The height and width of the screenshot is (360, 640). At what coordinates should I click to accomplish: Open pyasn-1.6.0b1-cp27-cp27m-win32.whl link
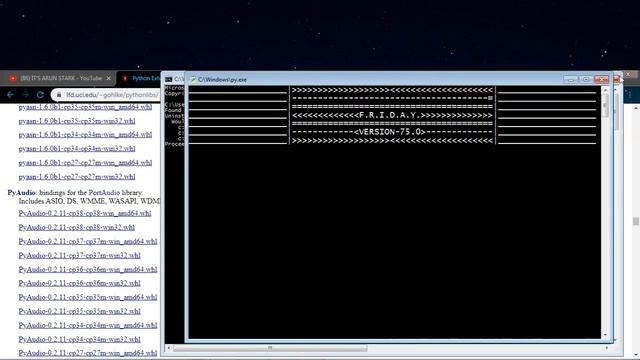(x=77, y=177)
